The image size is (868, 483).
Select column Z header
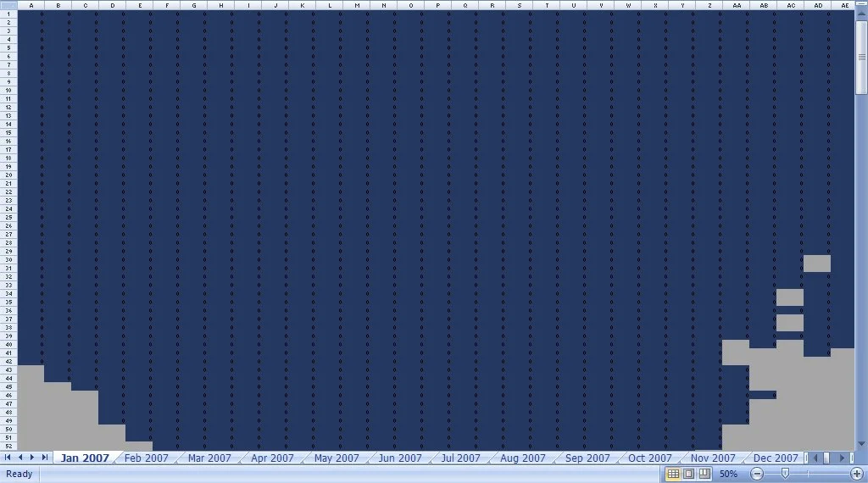point(709,5)
